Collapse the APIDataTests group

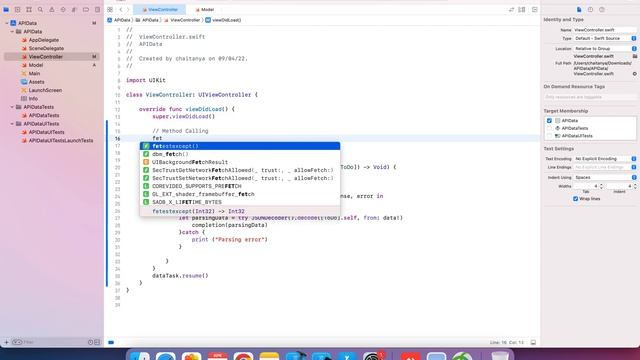(12, 107)
